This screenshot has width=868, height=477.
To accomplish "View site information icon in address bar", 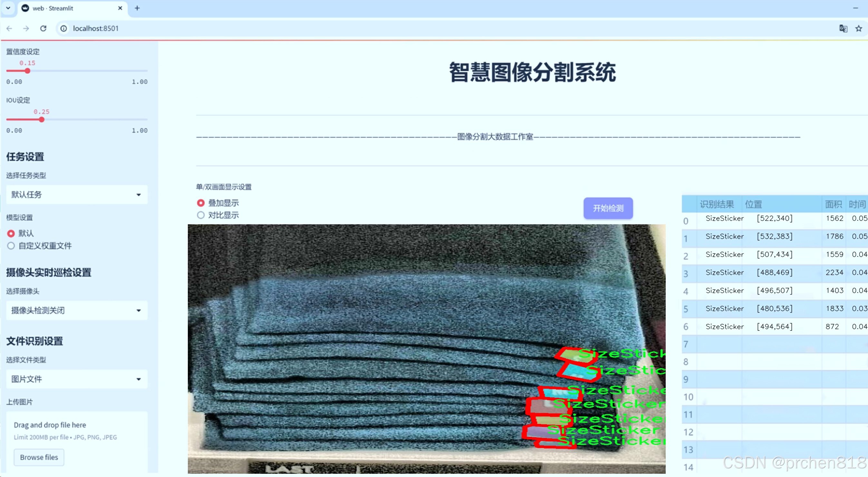I will click(x=64, y=28).
